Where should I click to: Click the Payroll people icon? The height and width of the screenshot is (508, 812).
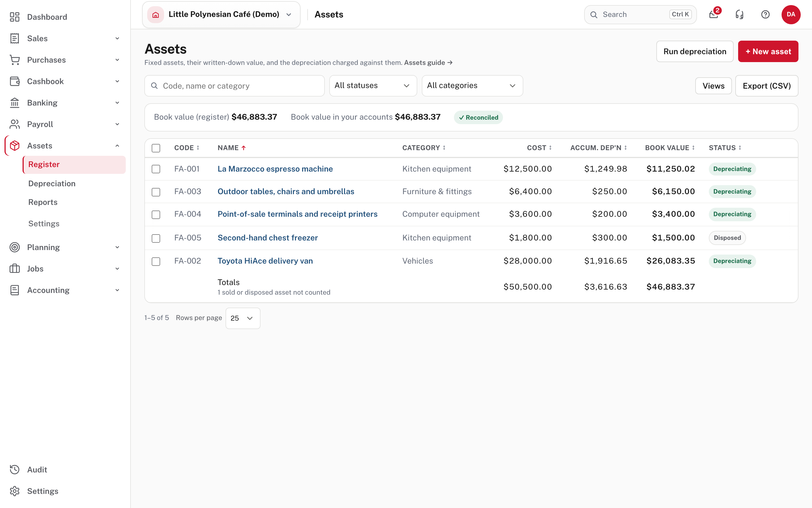click(14, 124)
